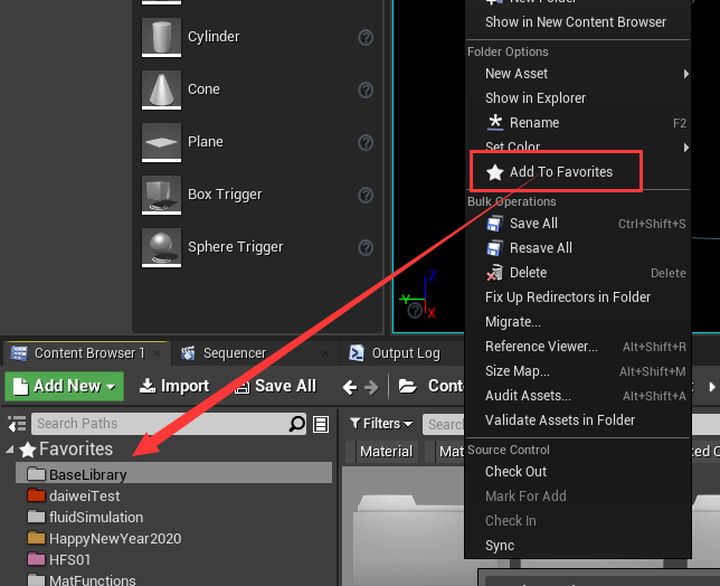The height and width of the screenshot is (586, 720).
Task: Click the Content path folder icon
Action: (x=407, y=386)
